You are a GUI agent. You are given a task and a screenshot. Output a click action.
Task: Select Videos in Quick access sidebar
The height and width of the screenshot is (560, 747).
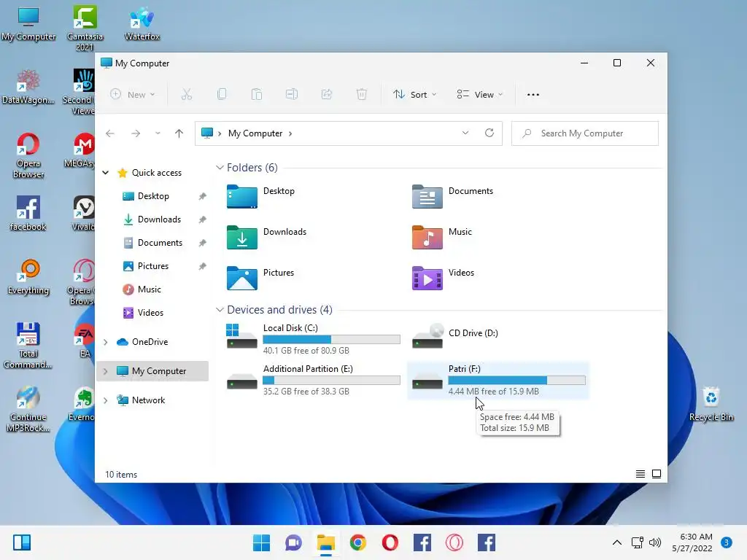tap(150, 312)
